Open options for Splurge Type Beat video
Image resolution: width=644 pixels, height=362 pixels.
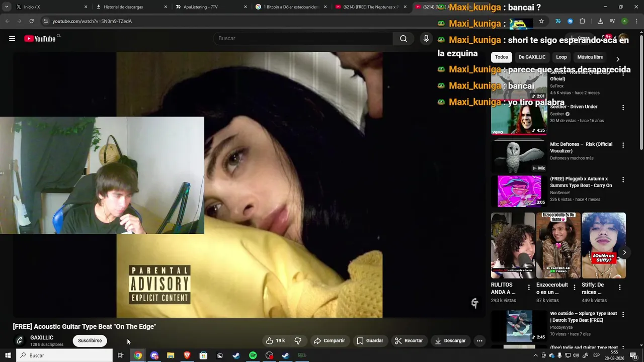point(623,314)
